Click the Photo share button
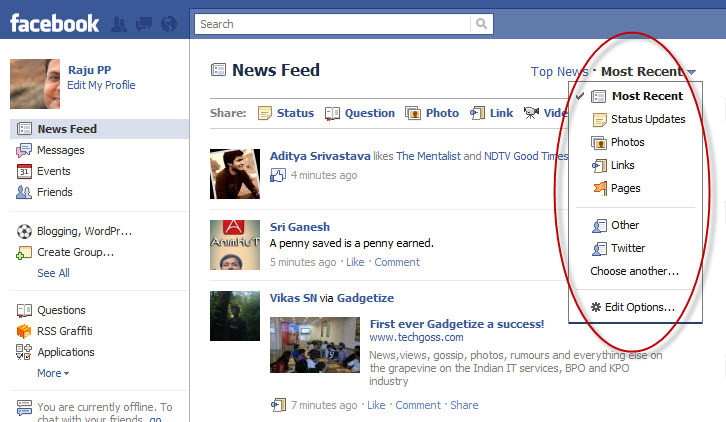 (x=442, y=113)
